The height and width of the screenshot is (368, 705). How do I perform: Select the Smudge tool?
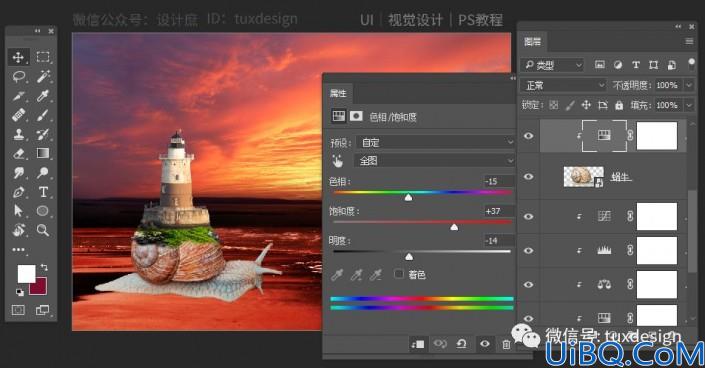pos(18,172)
